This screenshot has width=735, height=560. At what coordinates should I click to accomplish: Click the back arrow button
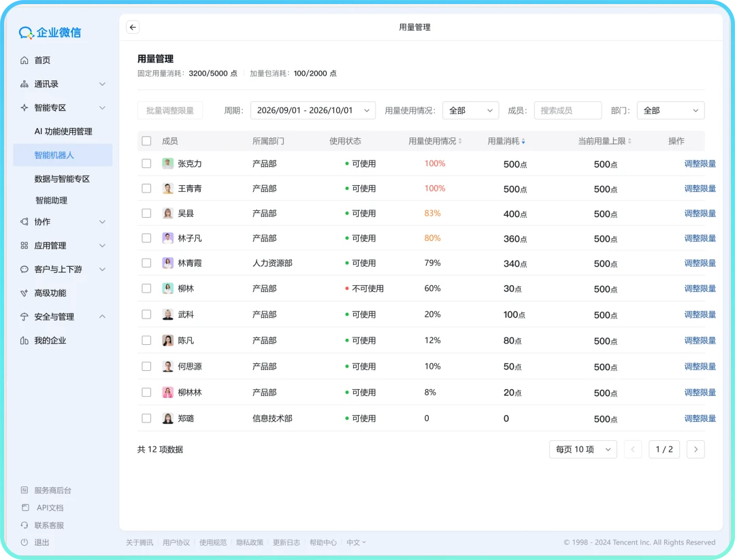click(x=133, y=27)
